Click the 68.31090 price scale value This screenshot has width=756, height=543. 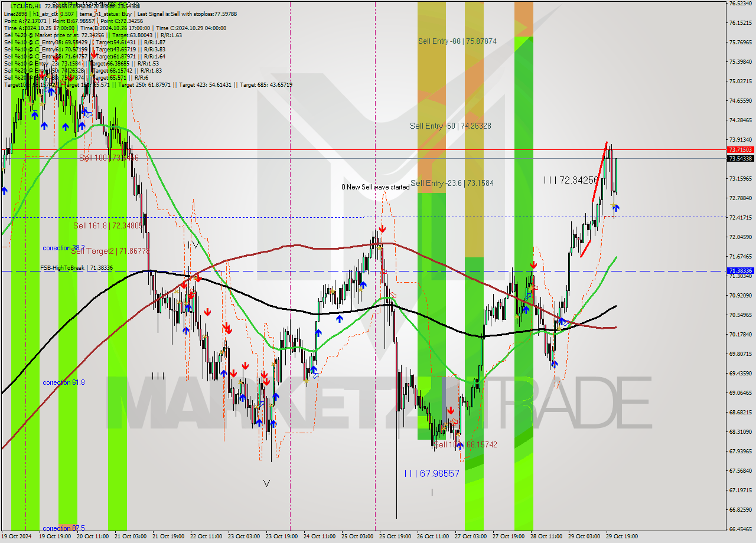coord(741,431)
